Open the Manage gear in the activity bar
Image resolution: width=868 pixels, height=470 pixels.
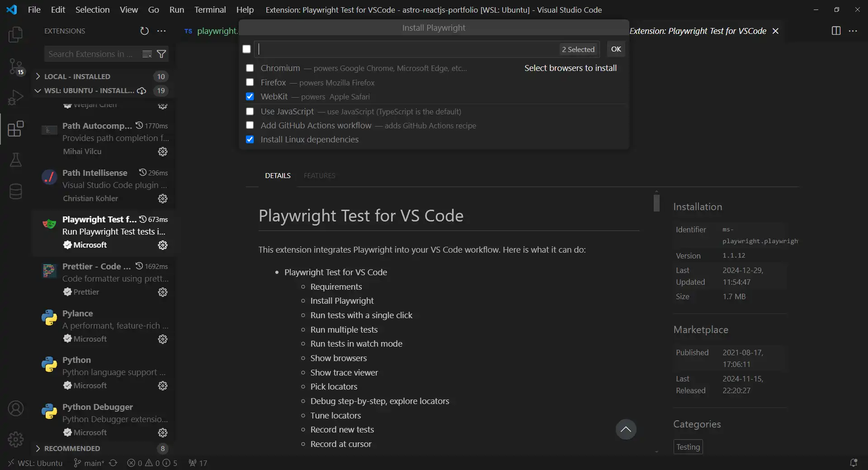tap(16, 439)
